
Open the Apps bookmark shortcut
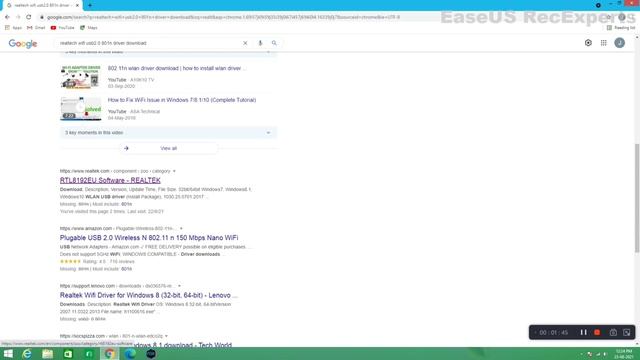(13, 28)
